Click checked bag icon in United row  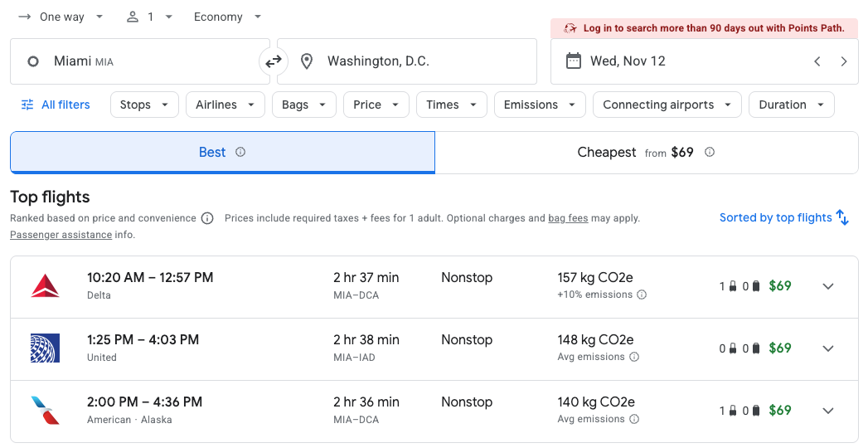point(756,348)
